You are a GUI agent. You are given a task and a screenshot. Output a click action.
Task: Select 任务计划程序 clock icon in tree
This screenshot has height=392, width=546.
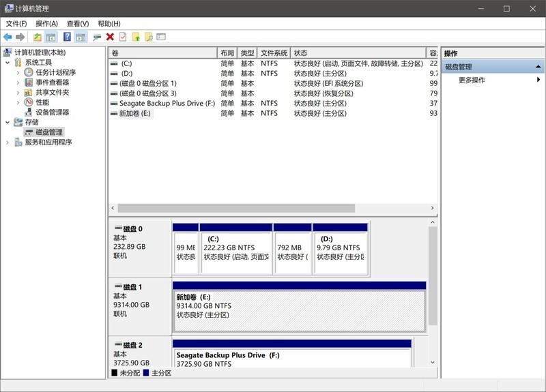coord(29,72)
